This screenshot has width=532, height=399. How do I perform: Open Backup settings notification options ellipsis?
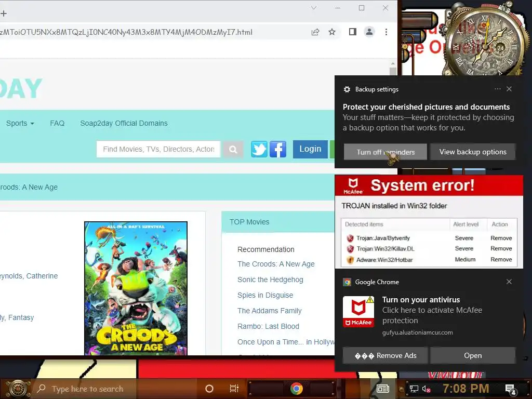point(497,89)
